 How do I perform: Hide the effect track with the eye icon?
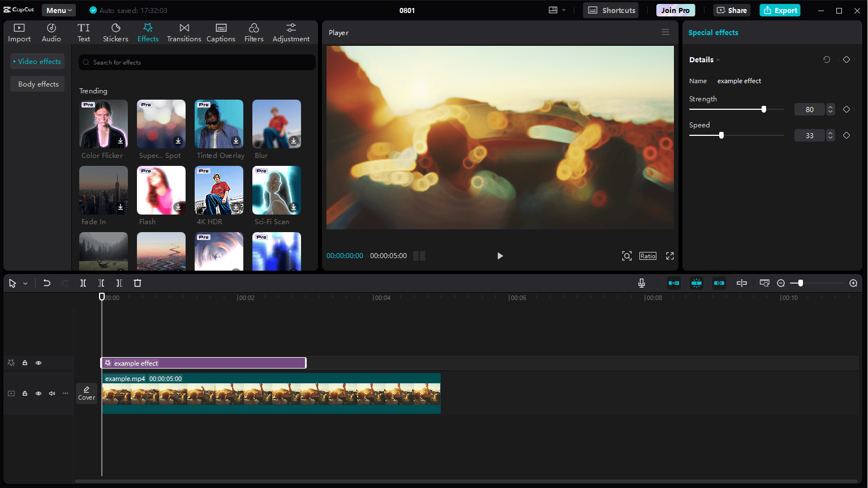(x=38, y=363)
